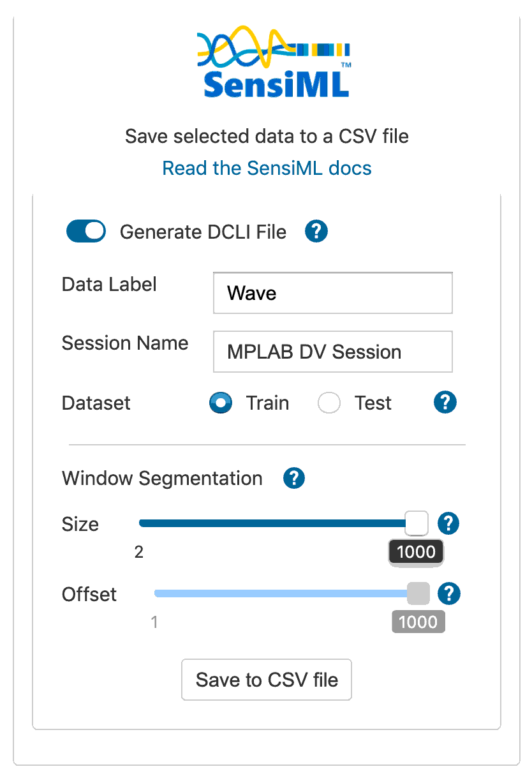Click the Offset slider handle
This screenshot has width=532, height=776.
[x=418, y=593]
